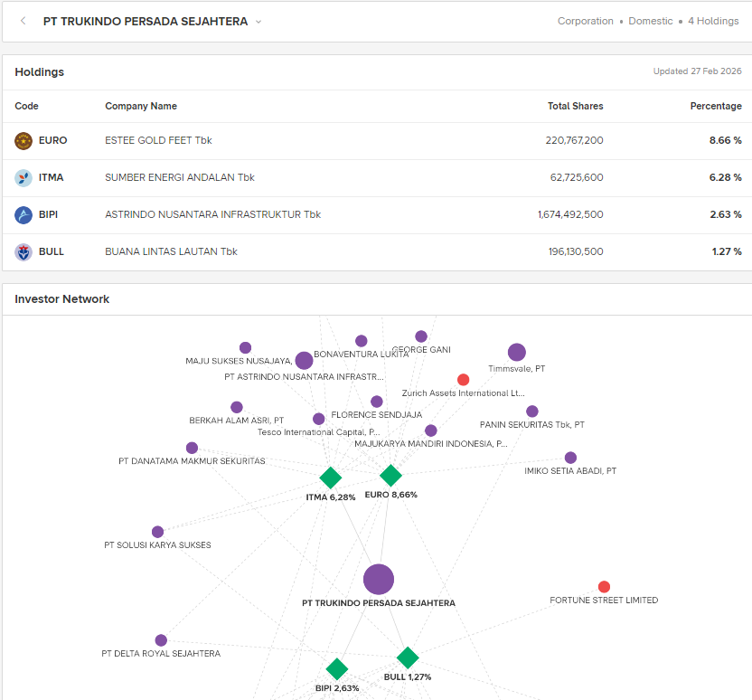Click the BIPI company logo icon
Image resolution: width=752 pixels, height=700 pixels.
23,215
